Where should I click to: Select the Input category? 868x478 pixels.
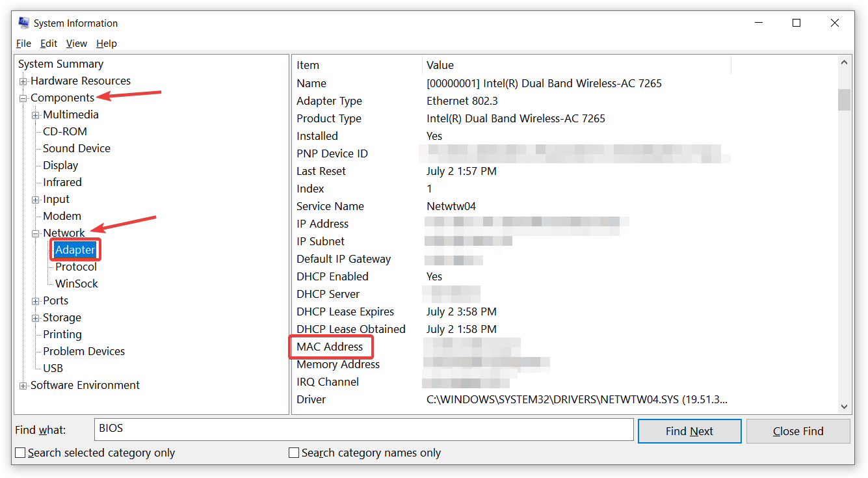pos(56,199)
